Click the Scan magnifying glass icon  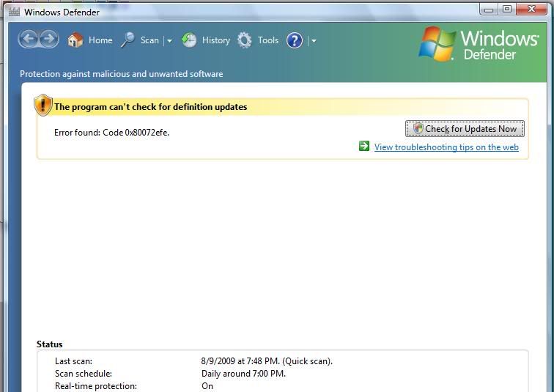click(128, 40)
